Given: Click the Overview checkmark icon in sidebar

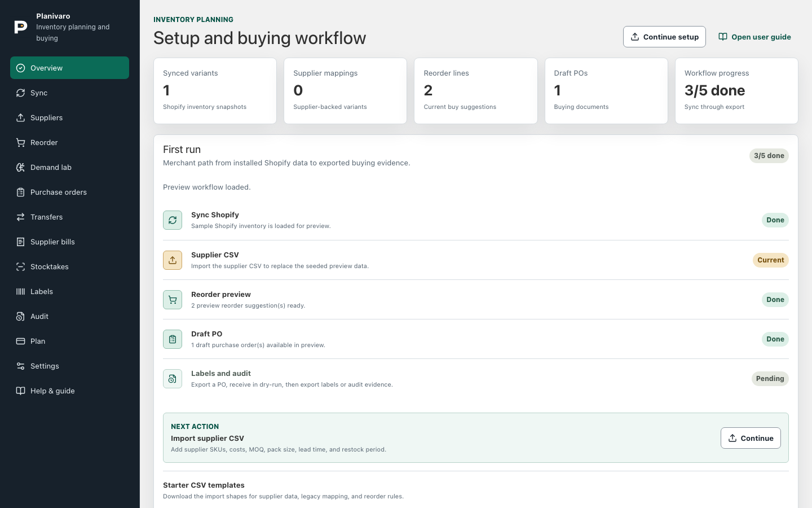Looking at the screenshot, I should [21, 68].
